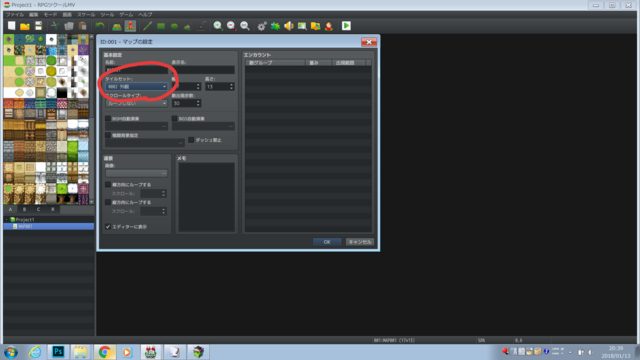Switch to tileset tab C

click(38, 209)
